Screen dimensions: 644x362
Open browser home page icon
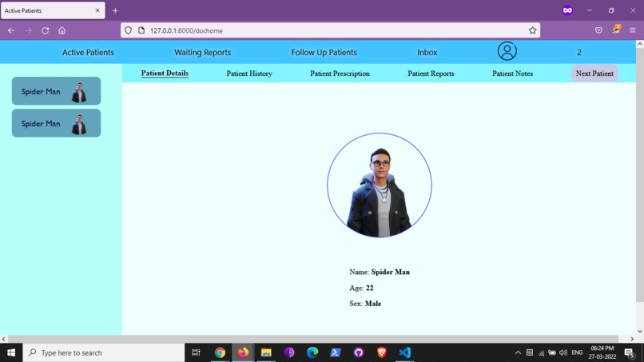tap(62, 30)
